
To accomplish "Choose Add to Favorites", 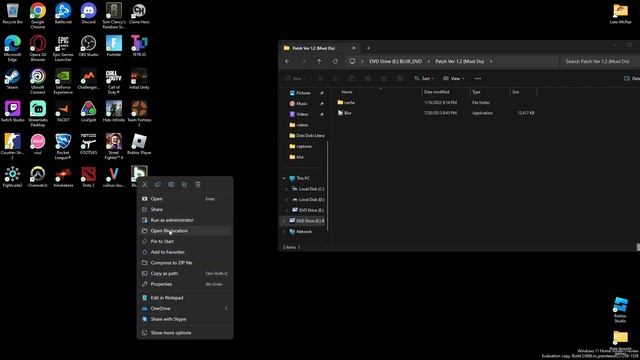I will click(x=185, y=252).
